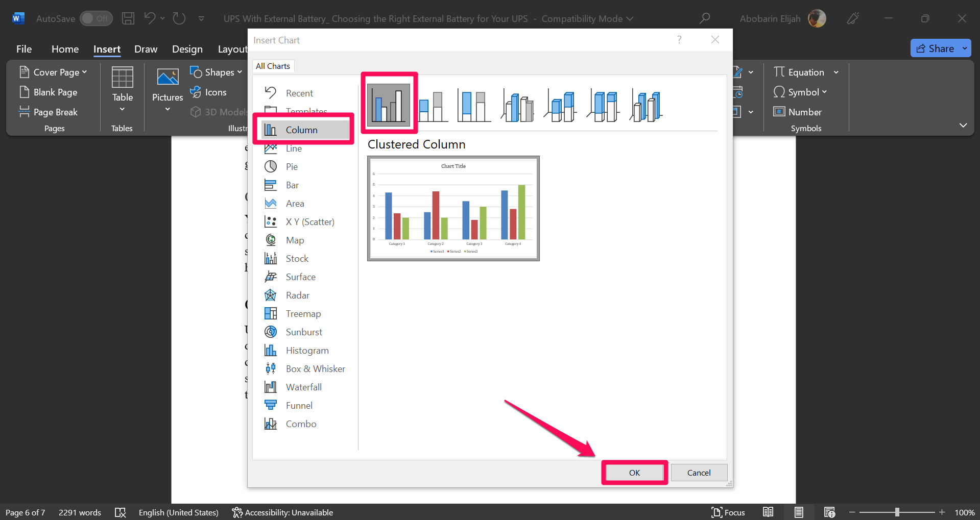Viewport: 980px width, 520px height.
Task: Expand the Symbols group chevron
Action: 963,125
